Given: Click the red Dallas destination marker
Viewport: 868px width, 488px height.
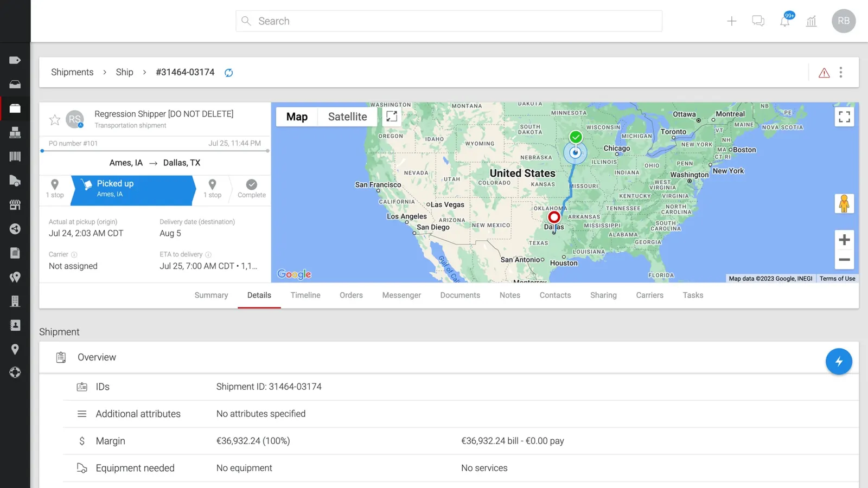Looking at the screenshot, I should click(x=554, y=217).
